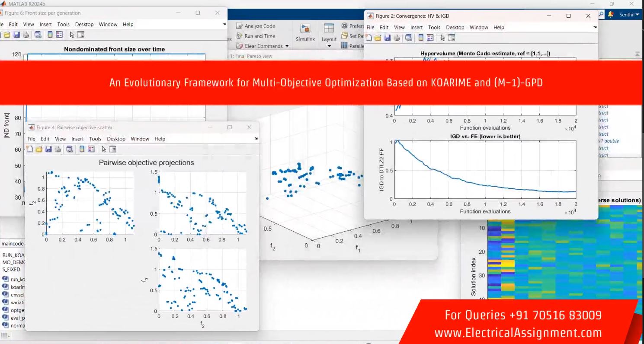Click Save icon in Figure 4 toolbar
The image size is (644, 344).
coord(48,149)
